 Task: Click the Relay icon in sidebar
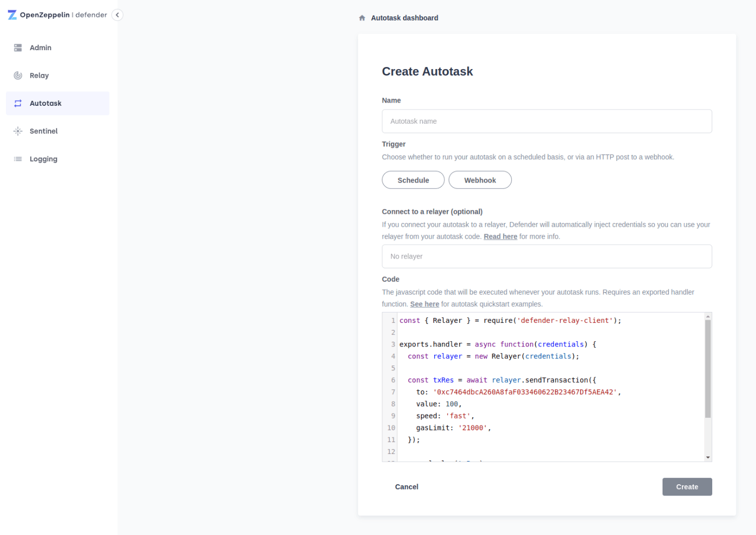tap(18, 76)
